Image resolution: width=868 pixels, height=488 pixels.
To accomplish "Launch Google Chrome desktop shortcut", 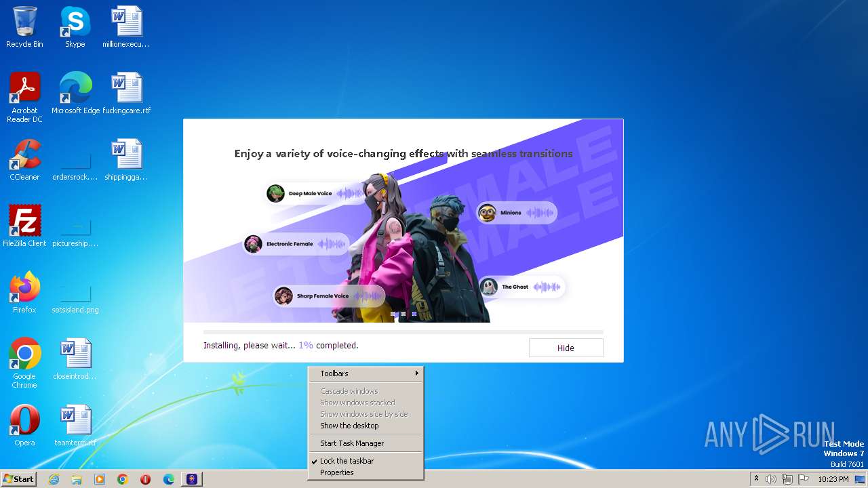I will (24, 363).
